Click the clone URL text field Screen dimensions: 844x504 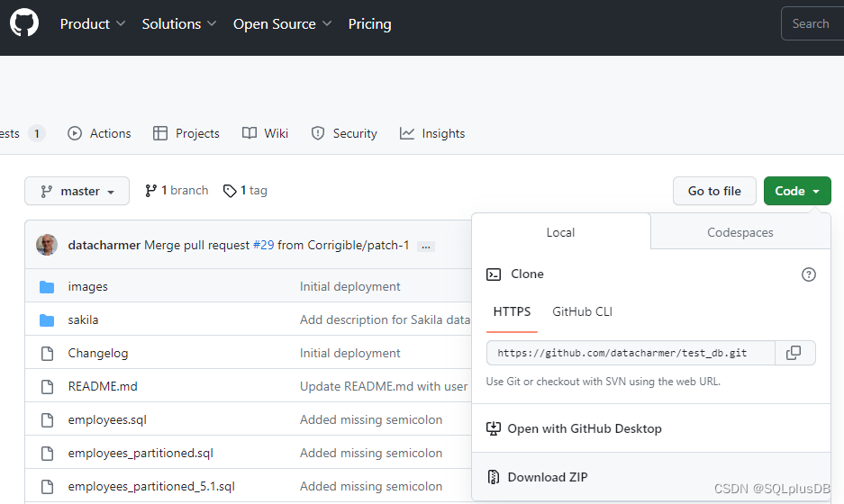(x=631, y=353)
